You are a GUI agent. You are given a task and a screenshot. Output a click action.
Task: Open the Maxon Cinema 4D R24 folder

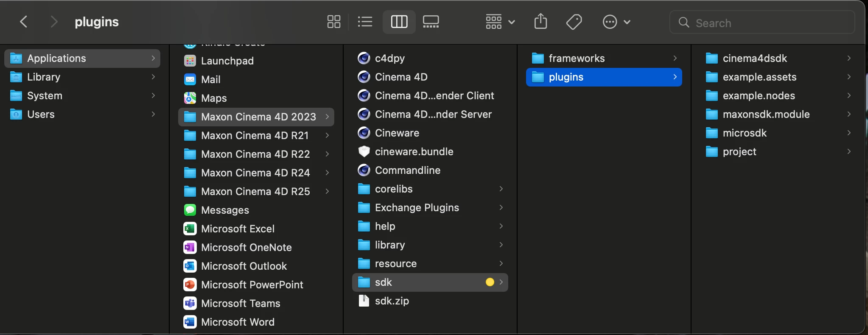coord(256,173)
